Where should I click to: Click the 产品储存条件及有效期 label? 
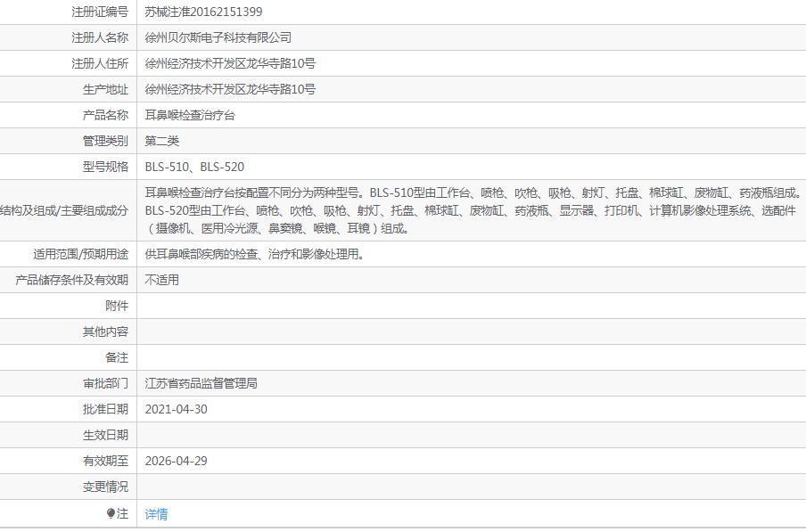pyautogui.click(x=71, y=280)
